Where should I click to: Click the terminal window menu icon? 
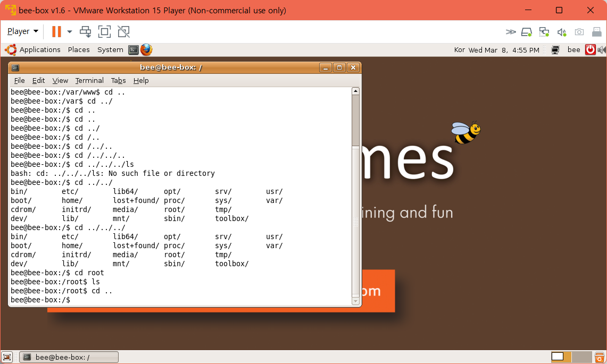pos(15,67)
